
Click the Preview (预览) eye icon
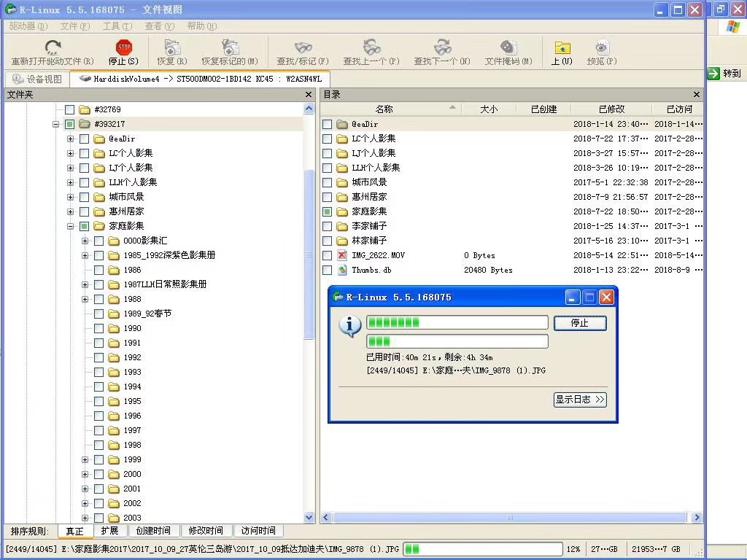click(602, 47)
